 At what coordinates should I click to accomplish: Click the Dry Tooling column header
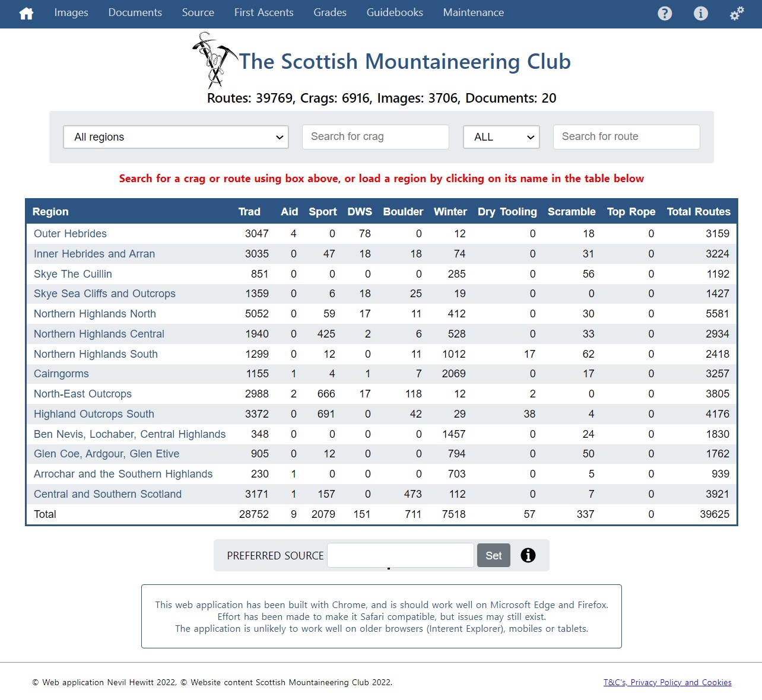click(x=507, y=212)
